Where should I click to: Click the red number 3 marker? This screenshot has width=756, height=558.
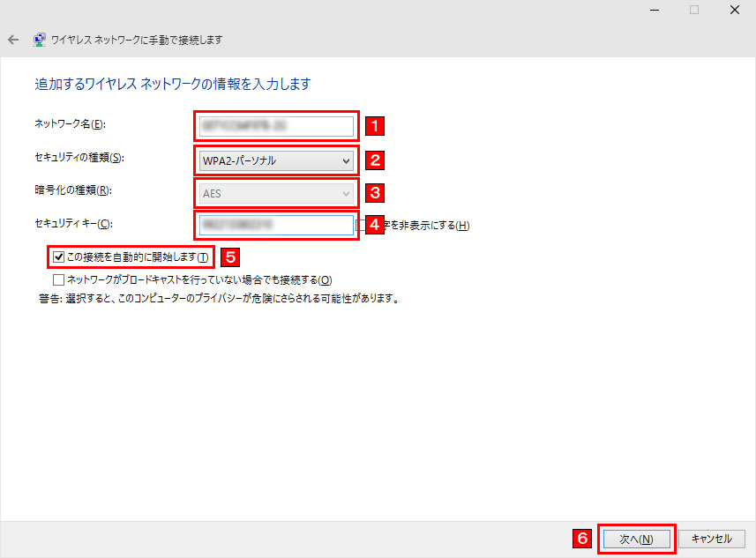[x=377, y=192]
